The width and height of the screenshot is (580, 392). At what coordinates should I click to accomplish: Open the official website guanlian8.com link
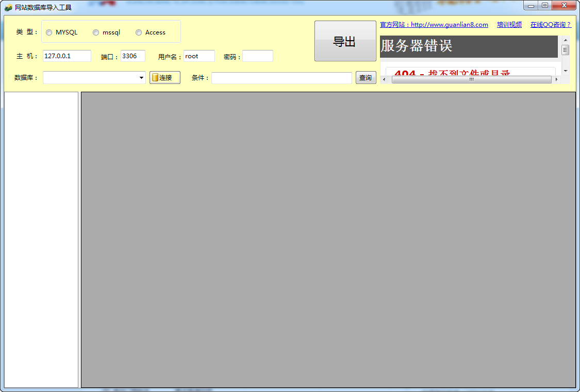[x=434, y=25]
